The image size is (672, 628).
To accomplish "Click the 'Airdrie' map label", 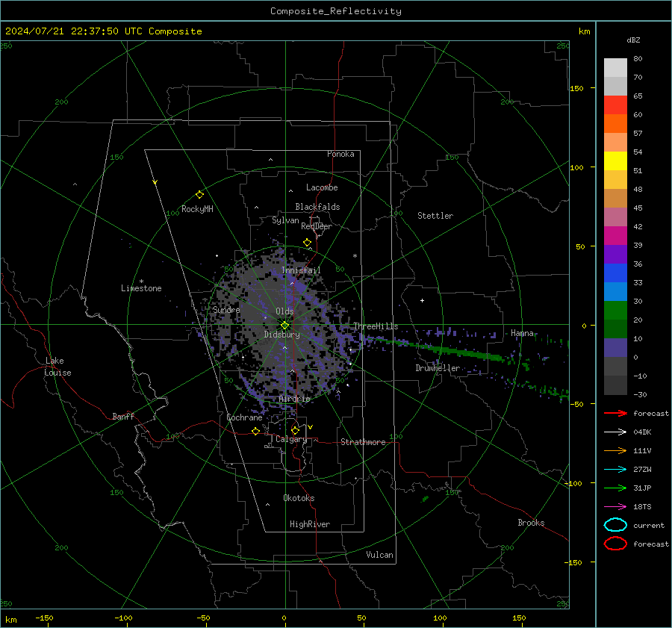I will coord(294,399).
